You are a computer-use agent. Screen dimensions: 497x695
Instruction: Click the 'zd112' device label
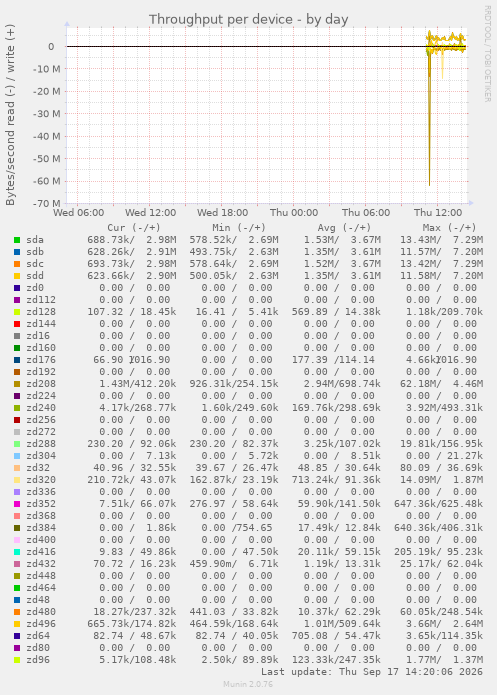click(x=41, y=300)
